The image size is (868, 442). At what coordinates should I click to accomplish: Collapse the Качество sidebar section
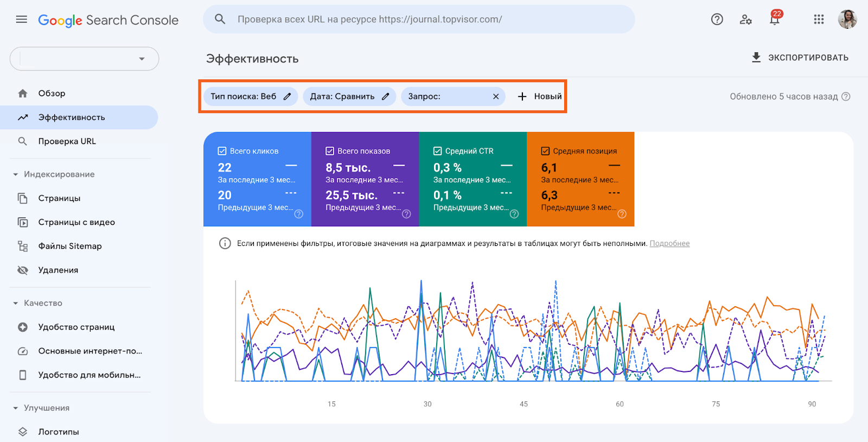(x=16, y=303)
